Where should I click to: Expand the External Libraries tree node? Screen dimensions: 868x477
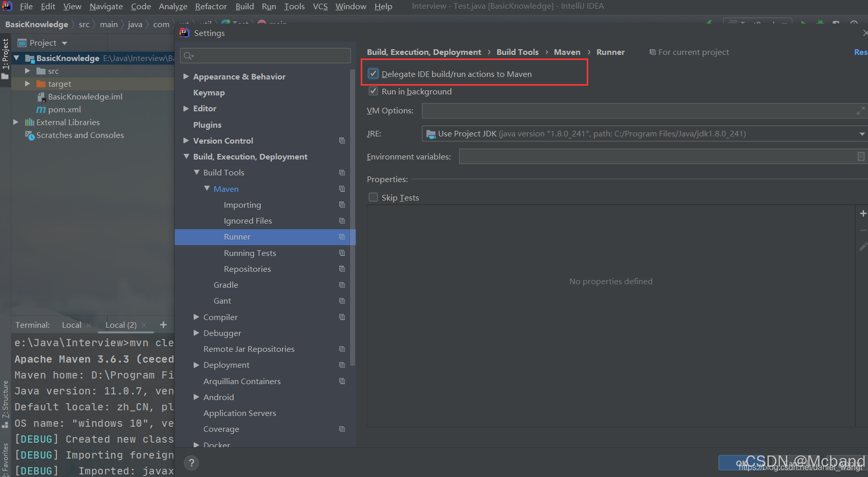pyautogui.click(x=16, y=122)
